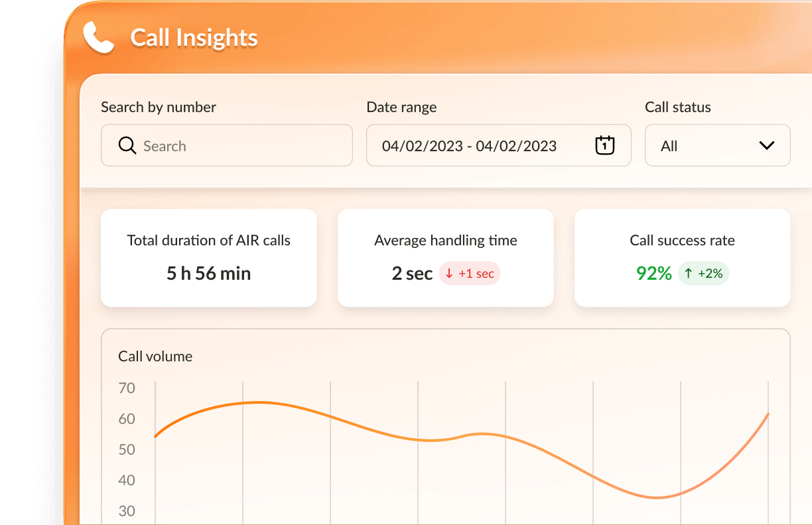Click the phone handset icon in header
Viewport: 812px width, 525px height.
coord(99,38)
